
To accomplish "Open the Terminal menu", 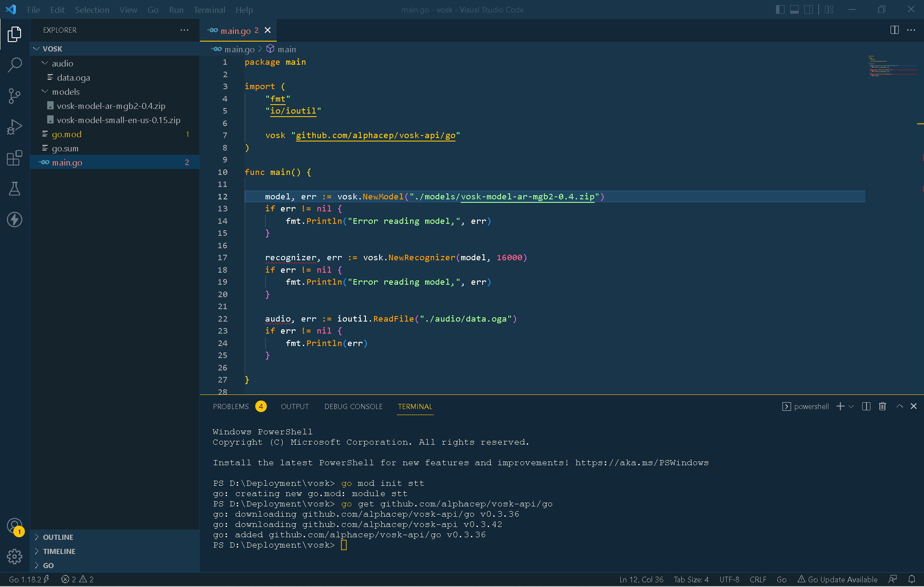I will point(209,9).
